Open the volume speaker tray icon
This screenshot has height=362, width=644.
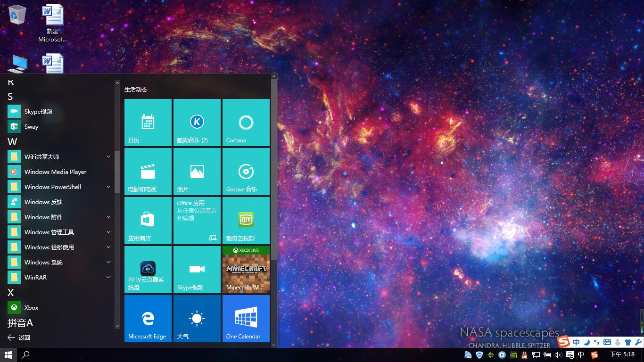(x=559, y=355)
